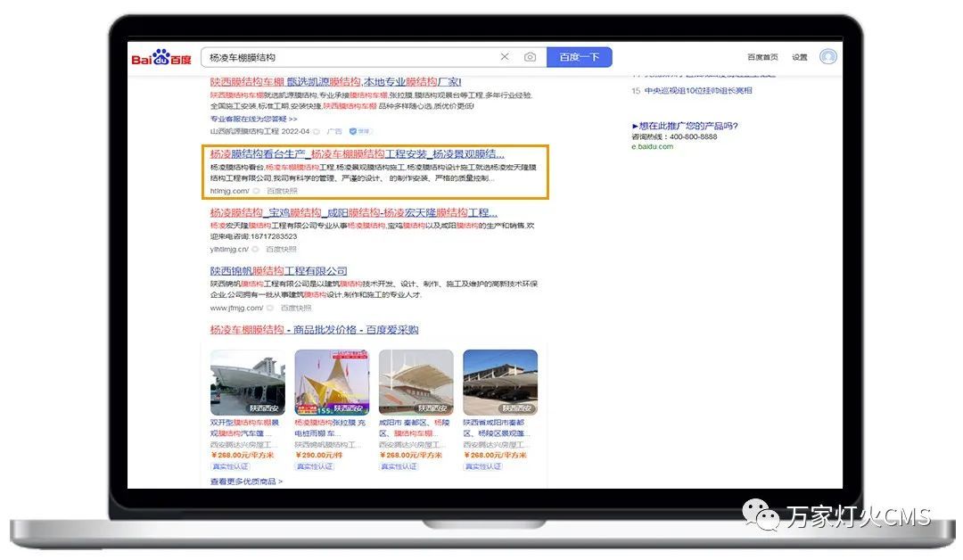
Task: Click the first carport product thumbnail
Action: [248, 382]
